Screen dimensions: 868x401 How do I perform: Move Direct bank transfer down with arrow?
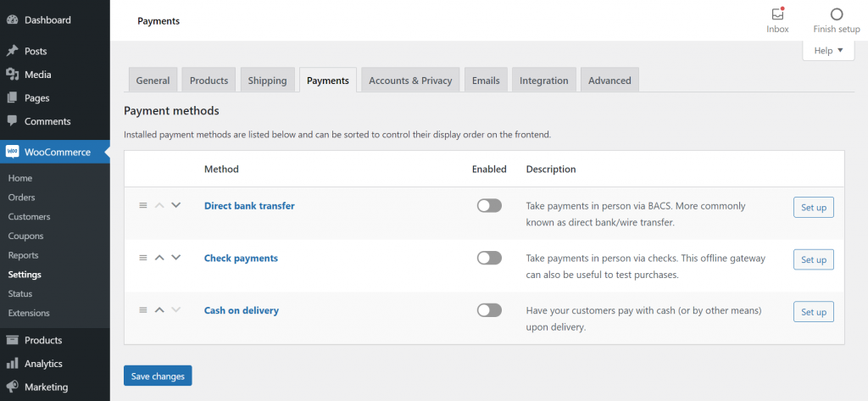tap(176, 205)
